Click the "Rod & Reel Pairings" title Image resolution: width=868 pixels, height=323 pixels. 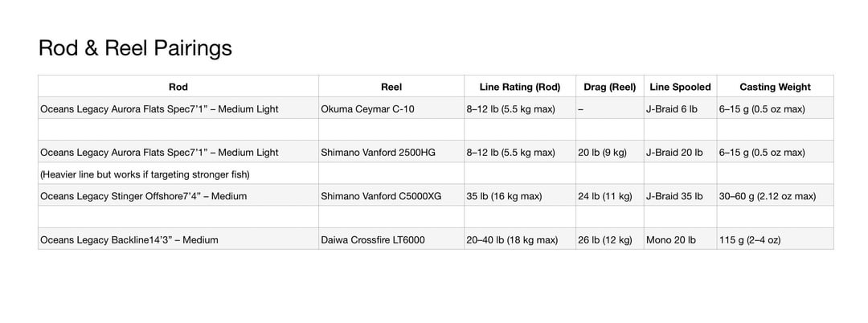click(135, 48)
